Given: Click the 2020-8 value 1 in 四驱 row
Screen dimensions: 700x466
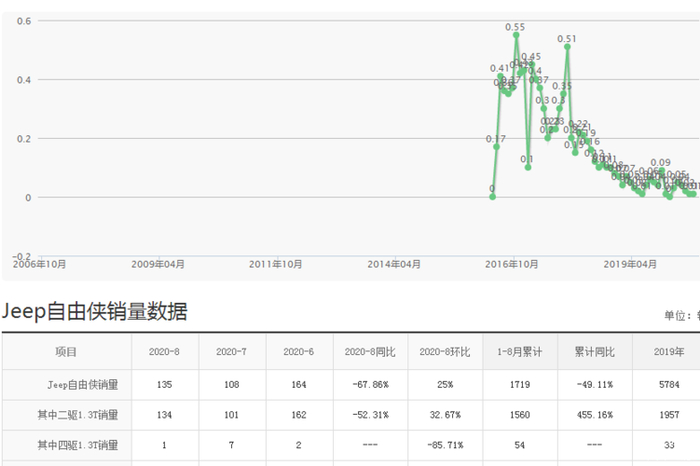Looking at the screenshot, I should tap(164, 445).
